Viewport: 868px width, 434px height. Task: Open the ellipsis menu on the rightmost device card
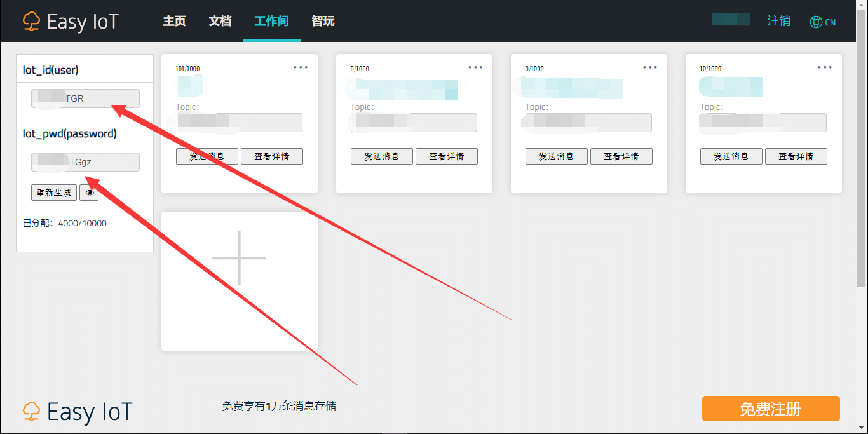[x=825, y=66]
